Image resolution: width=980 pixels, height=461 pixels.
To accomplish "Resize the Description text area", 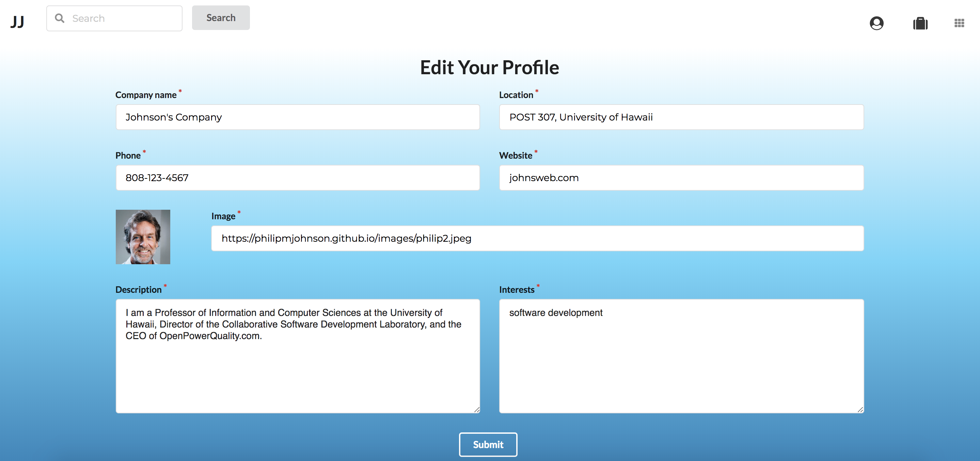I will [x=477, y=409].
